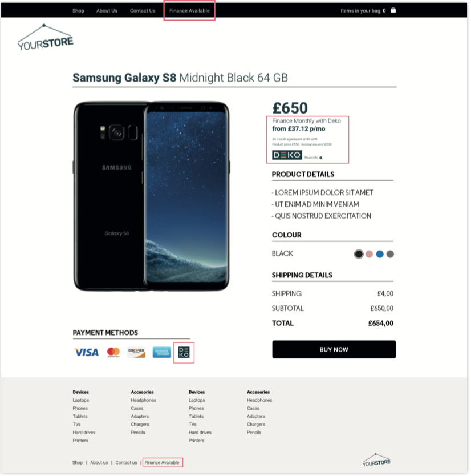View the Samsung Galaxy S8 product image
Image resolution: width=471 pixels, height=476 pixels.
tap(151, 196)
